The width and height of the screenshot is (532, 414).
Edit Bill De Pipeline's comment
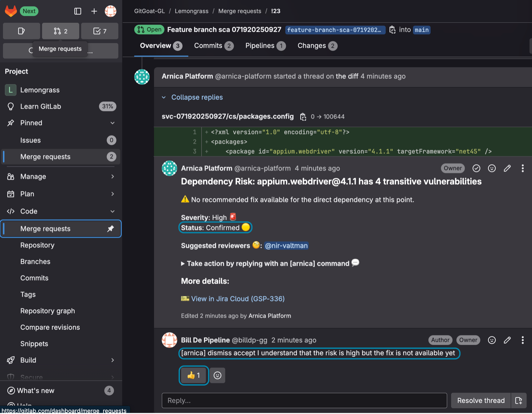(x=507, y=340)
